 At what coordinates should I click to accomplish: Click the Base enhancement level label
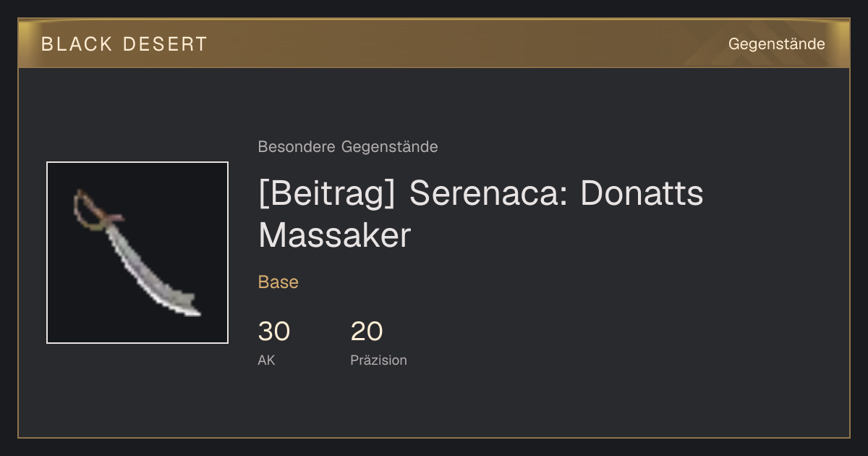(x=278, y=282)
